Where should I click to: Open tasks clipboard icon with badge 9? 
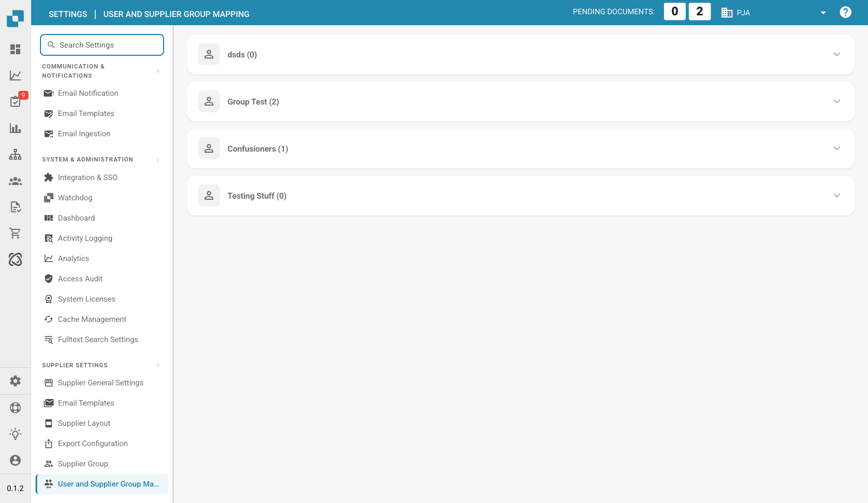[x=15, y=101]
